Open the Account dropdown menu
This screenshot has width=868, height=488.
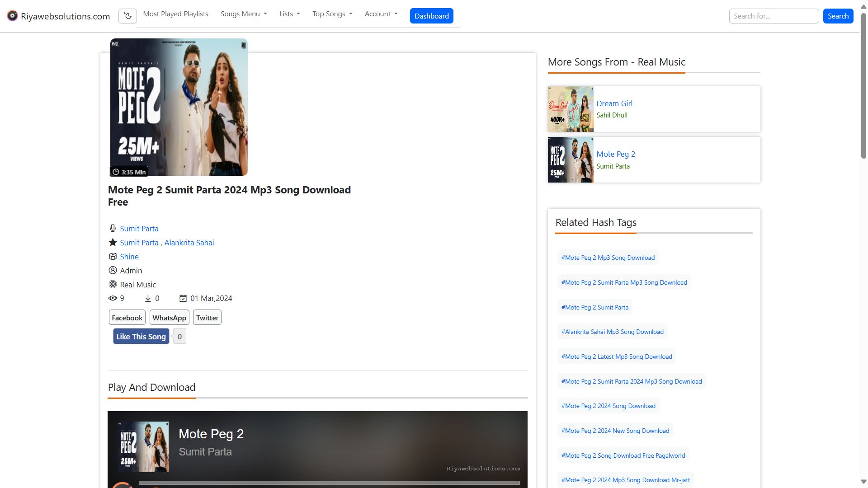click(381, 14)
